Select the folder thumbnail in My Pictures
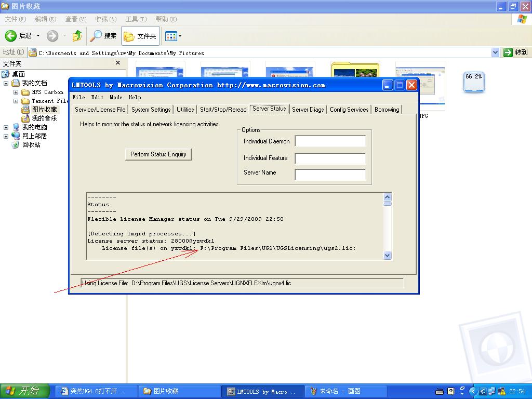532x399 pixels. (355, 70)
